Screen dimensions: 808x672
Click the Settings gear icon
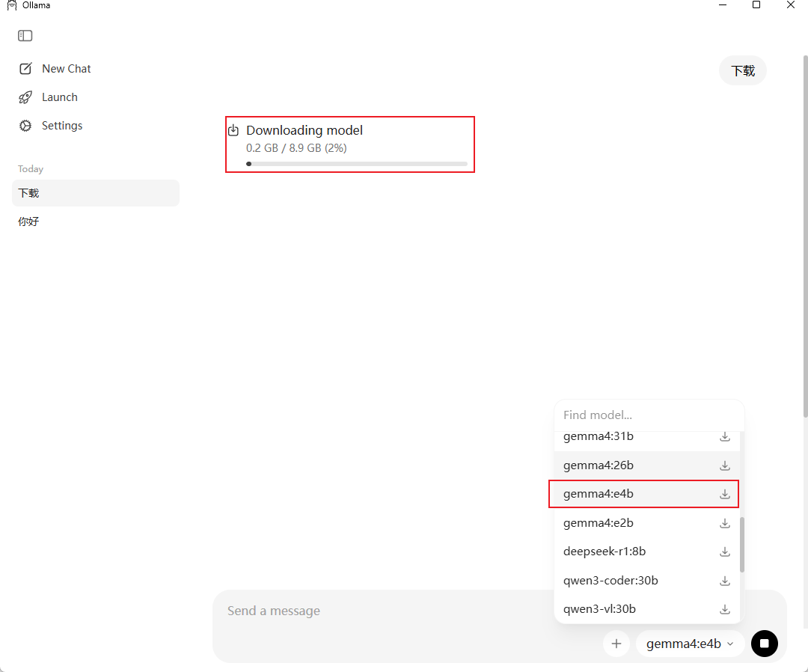pos(25,126)
